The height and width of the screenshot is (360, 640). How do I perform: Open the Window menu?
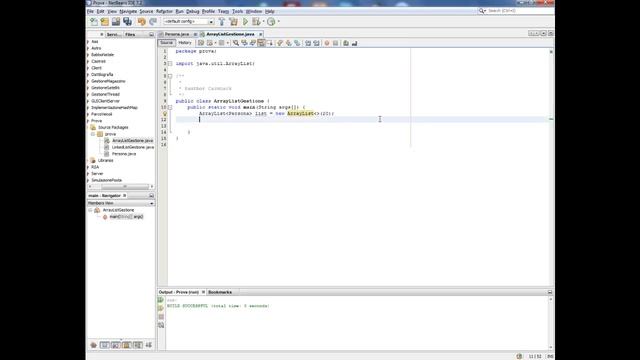pos(253,11)
